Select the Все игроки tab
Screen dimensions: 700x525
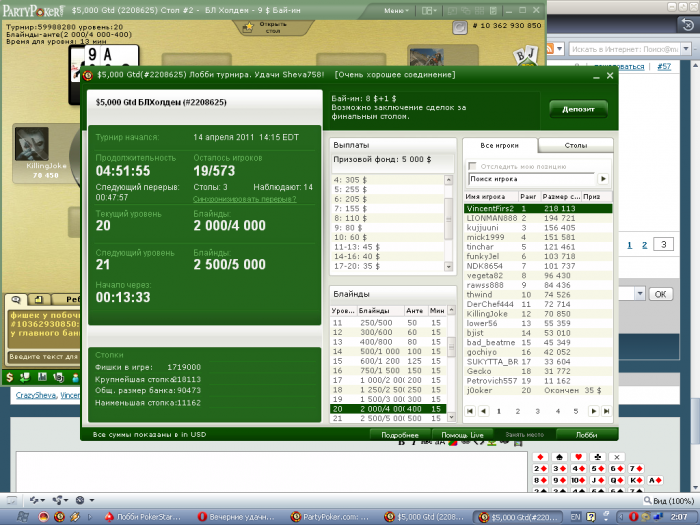point(500,146)
